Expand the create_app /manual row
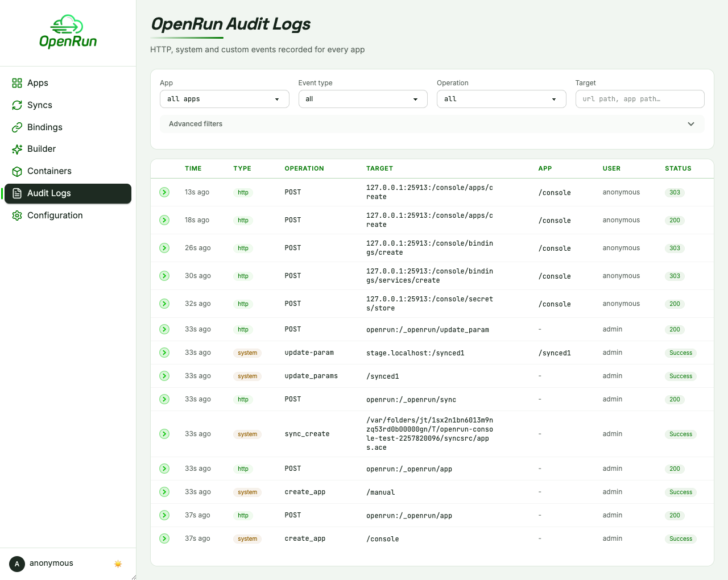The width and height of the screenshot is (728, 580). (164, 492)
